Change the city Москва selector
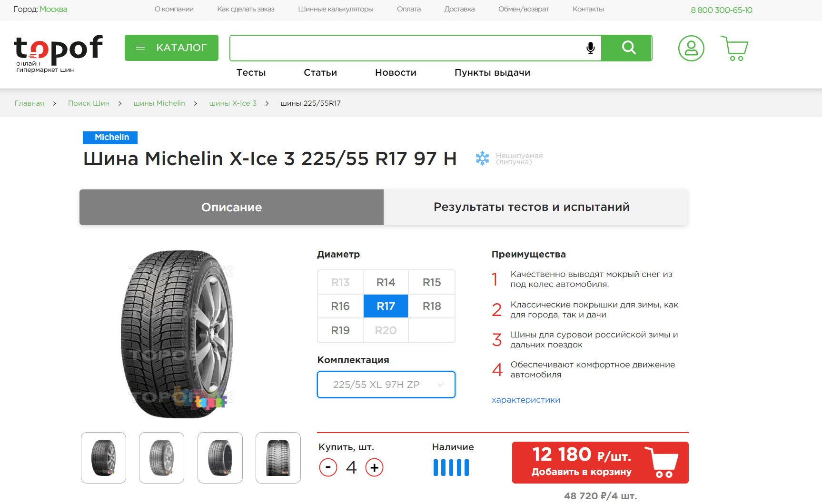Viewport: 822px width, 504px height. [53, 9]
